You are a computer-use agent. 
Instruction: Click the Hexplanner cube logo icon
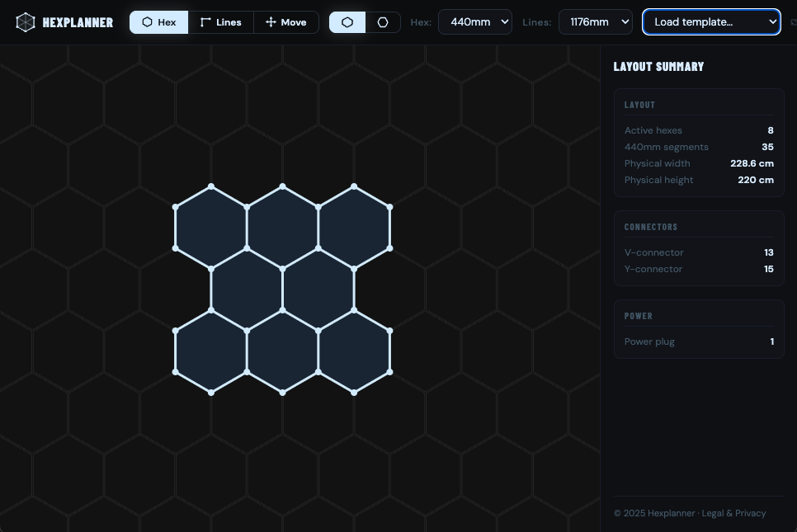[x=26, y=22]
